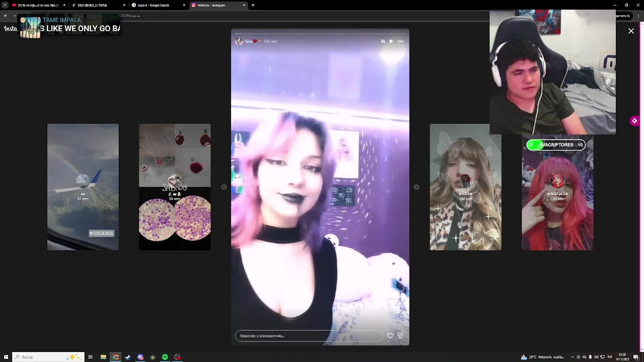Open the Windows Start menu
Image resolution: width=644 pixels, height=362 pixels.
[x=6, y=357]
